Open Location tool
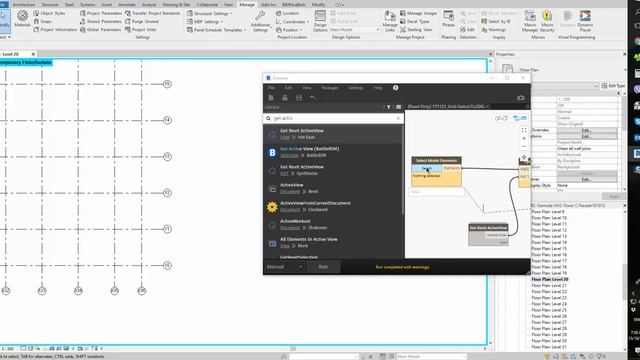 click(287, 13)
